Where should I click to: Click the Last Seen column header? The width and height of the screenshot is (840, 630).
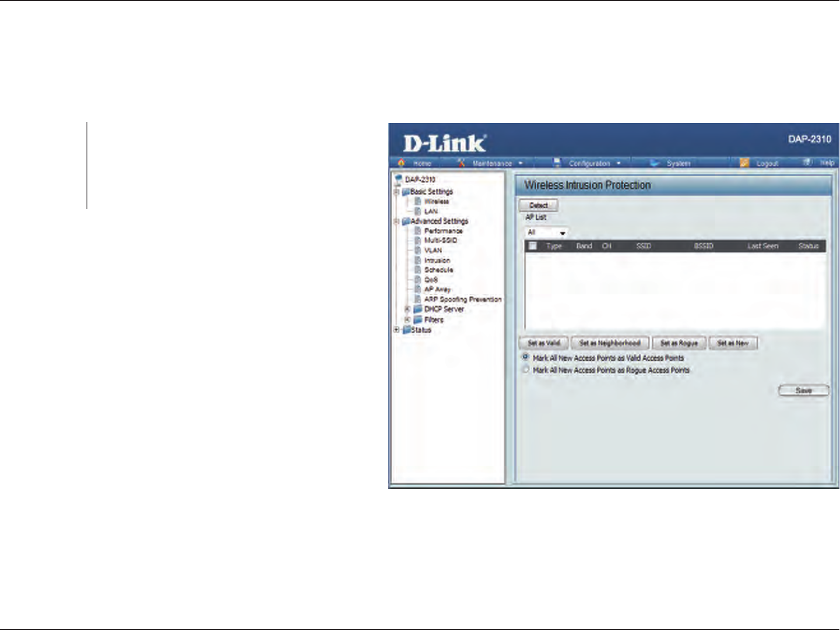763,246
